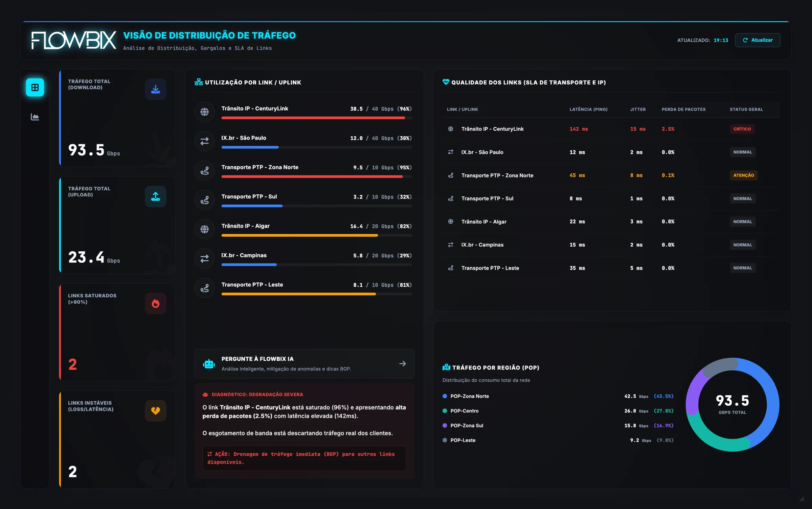Click the route icon beside Transporte PTP - Leste utilization
Viewport: 812px width, 509px height.
204,288
